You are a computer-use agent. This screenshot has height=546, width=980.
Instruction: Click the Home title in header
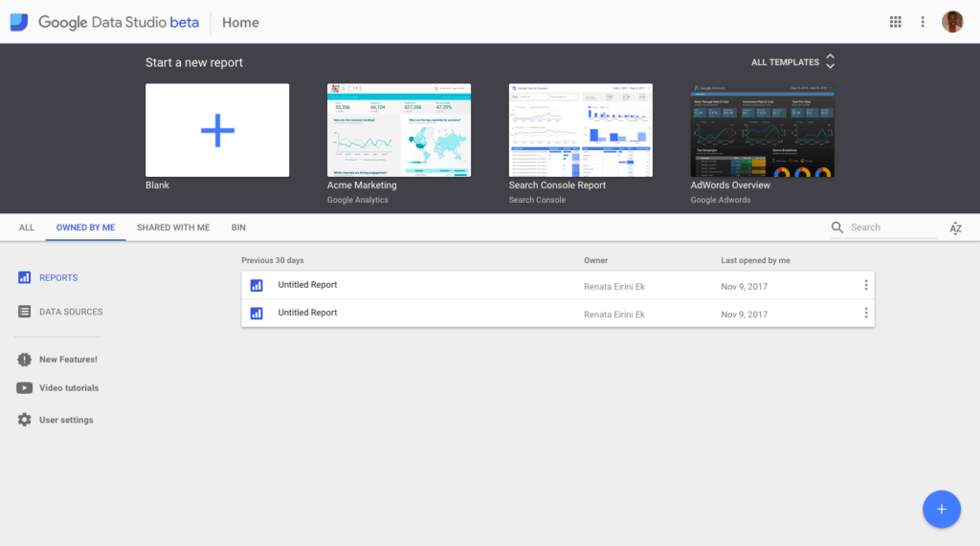click(240, 23)
